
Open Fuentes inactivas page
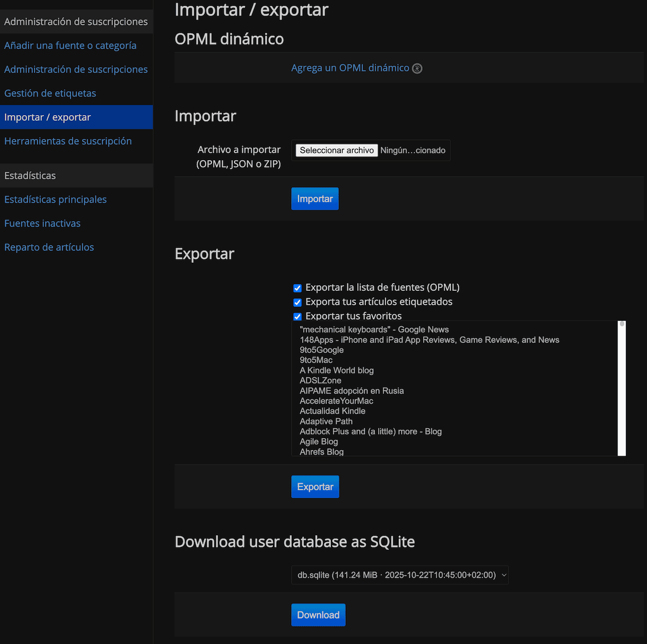point(42,223)
